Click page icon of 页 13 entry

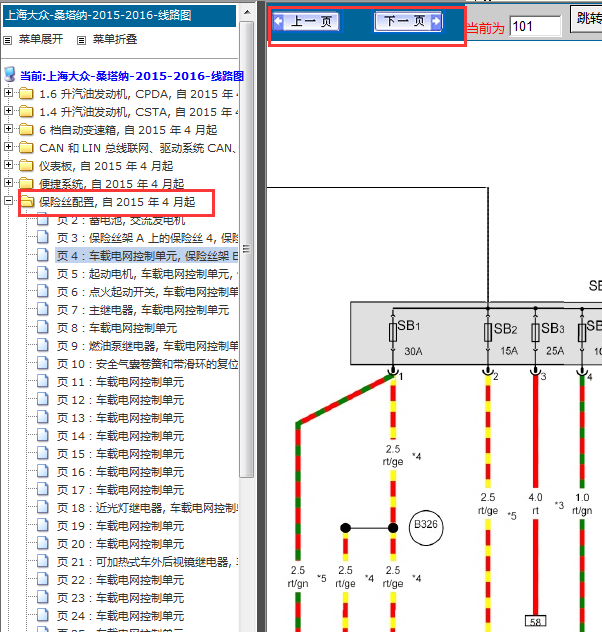tap(43, 417)
